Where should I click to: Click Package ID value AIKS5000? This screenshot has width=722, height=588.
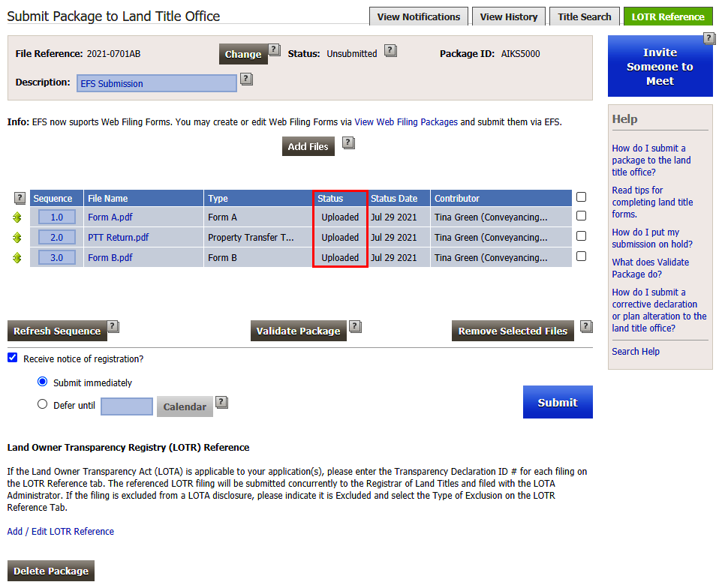tap(520, 54)
